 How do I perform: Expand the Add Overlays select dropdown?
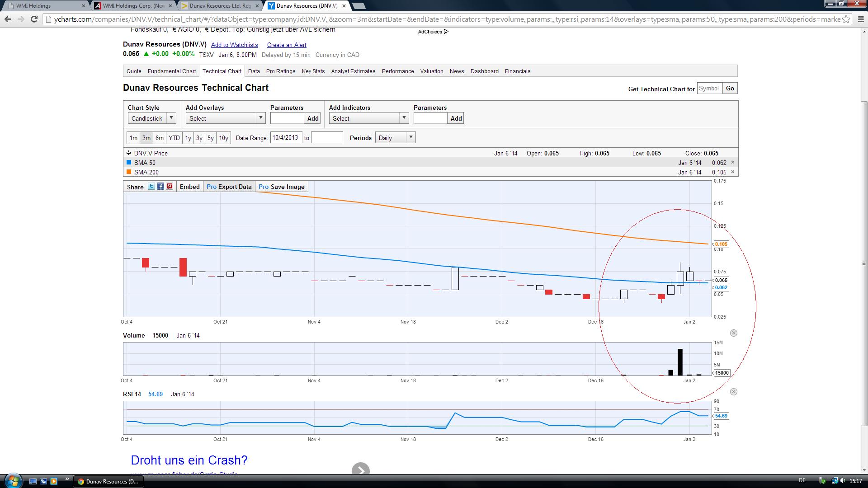tap(225, 118)
